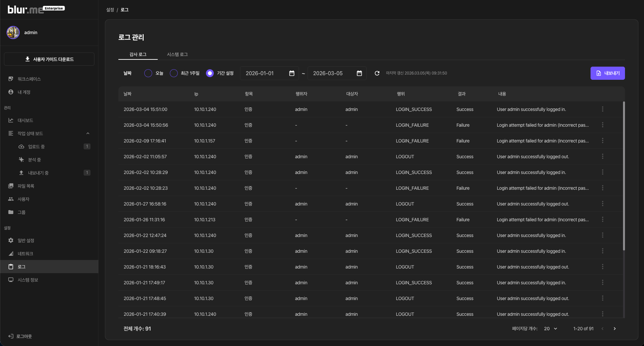Go to next page of logs
This screenshot has height=346, width=644.
[614, 329]
